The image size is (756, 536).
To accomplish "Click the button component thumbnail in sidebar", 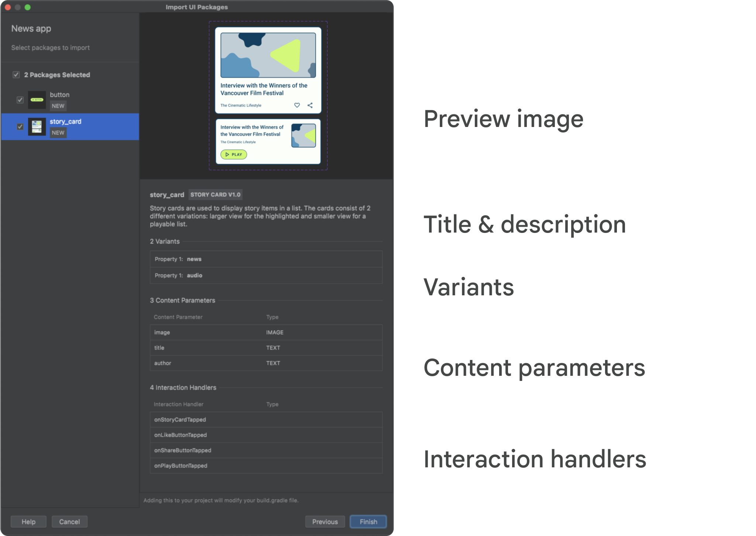I will (x=37, y=99).
